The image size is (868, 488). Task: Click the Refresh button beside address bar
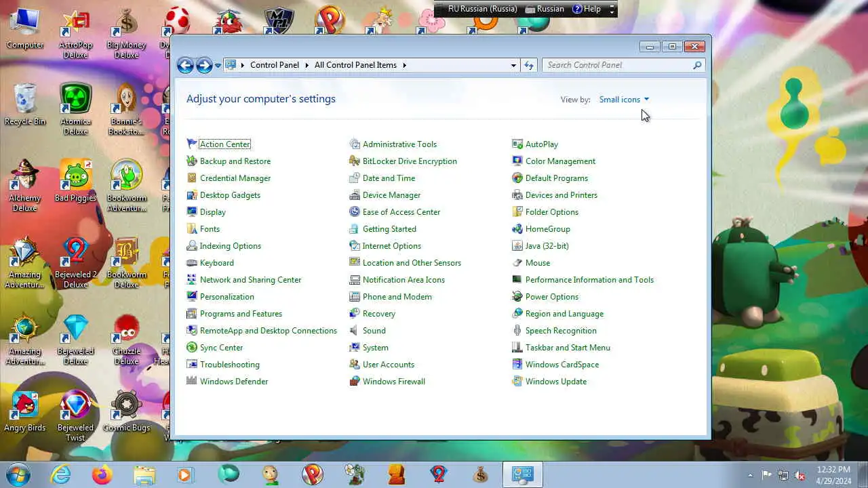click(x=530, y=65)
